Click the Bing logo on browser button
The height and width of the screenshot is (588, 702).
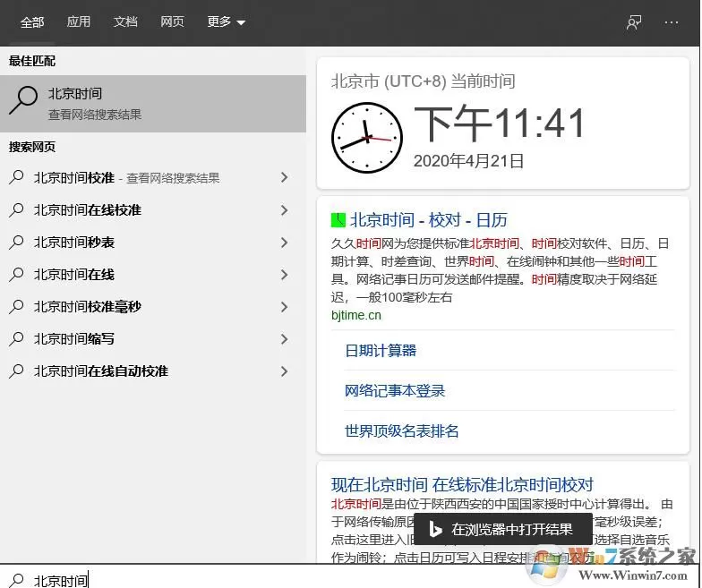click(x=435, y=529)
